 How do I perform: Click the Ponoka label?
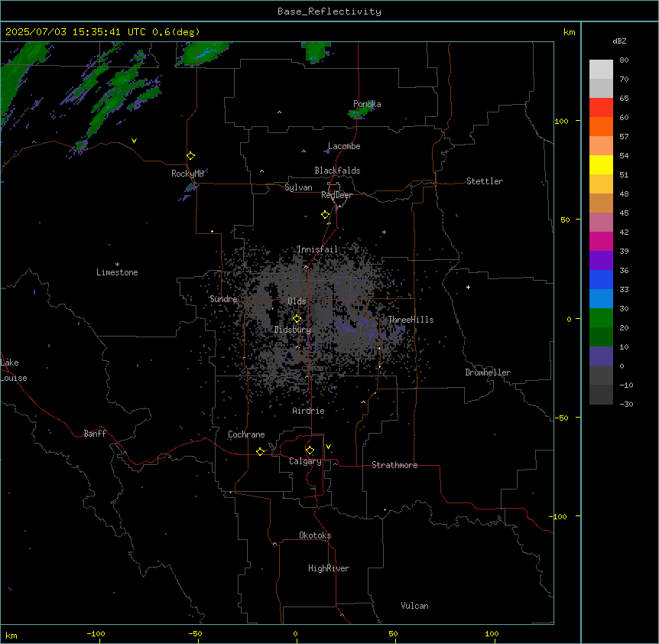(367, 104)
